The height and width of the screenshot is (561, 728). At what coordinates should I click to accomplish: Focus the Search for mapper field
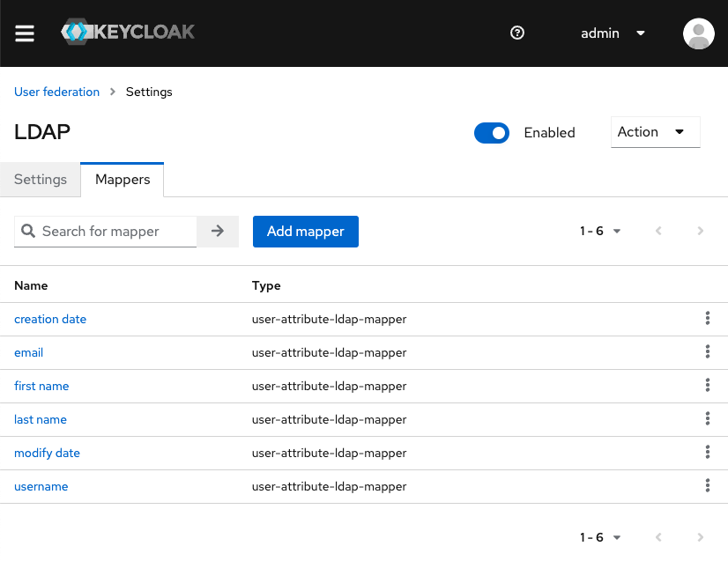click(115, 232)
